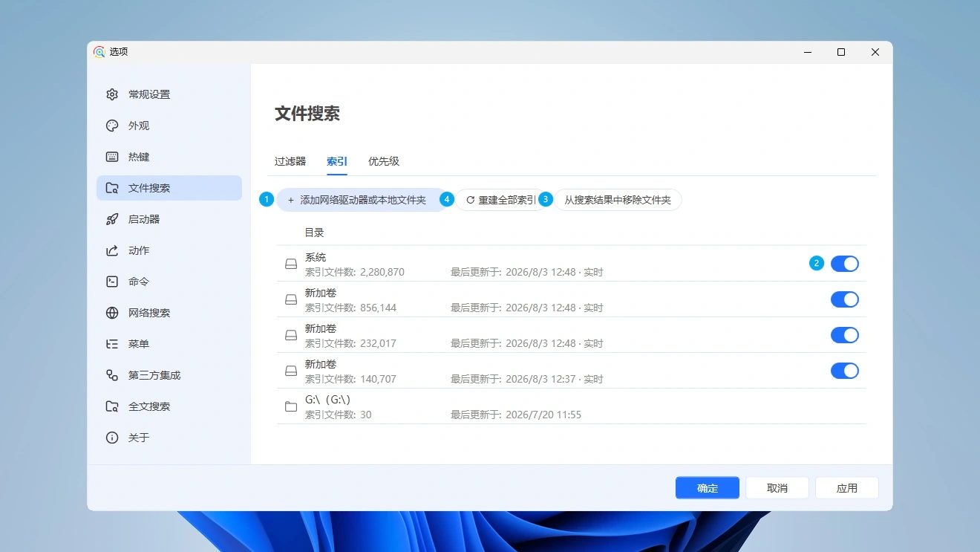Open the 优先级 tab

(x=384, y=161)
